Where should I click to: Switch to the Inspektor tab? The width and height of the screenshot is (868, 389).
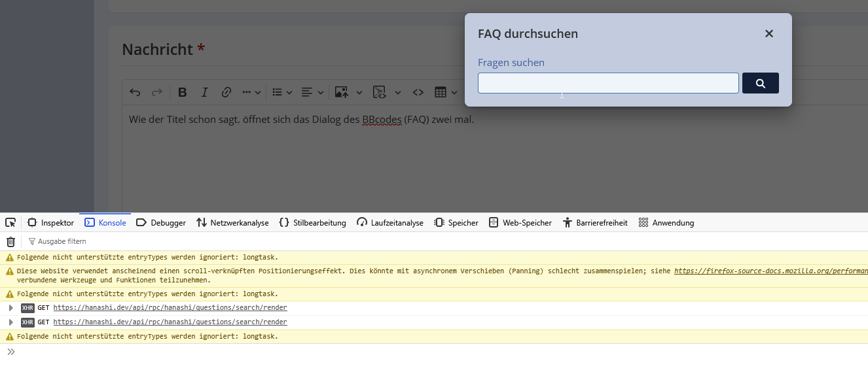coord(50,223)
